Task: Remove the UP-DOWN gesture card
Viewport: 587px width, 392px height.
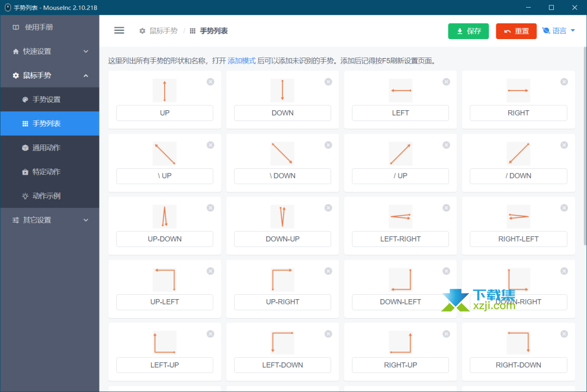Action: [210, 208]
